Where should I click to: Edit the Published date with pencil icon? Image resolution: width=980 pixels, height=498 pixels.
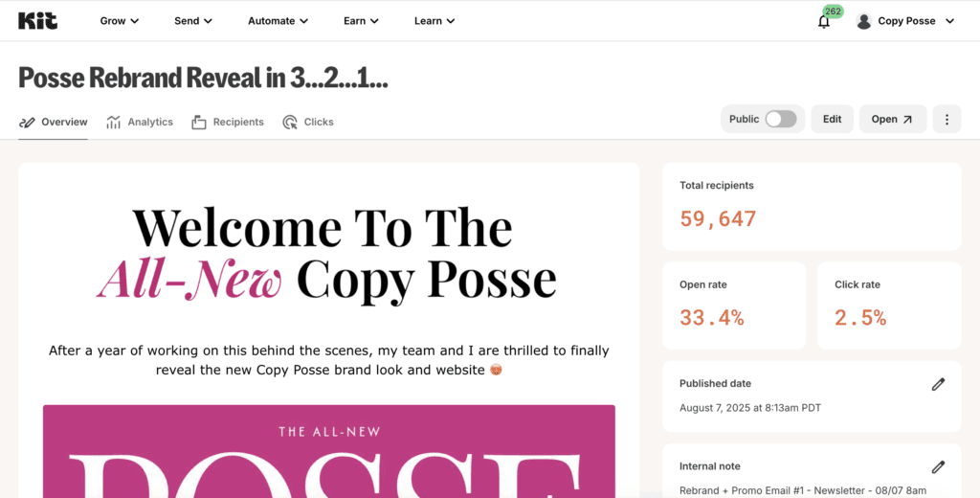[938, 384]
